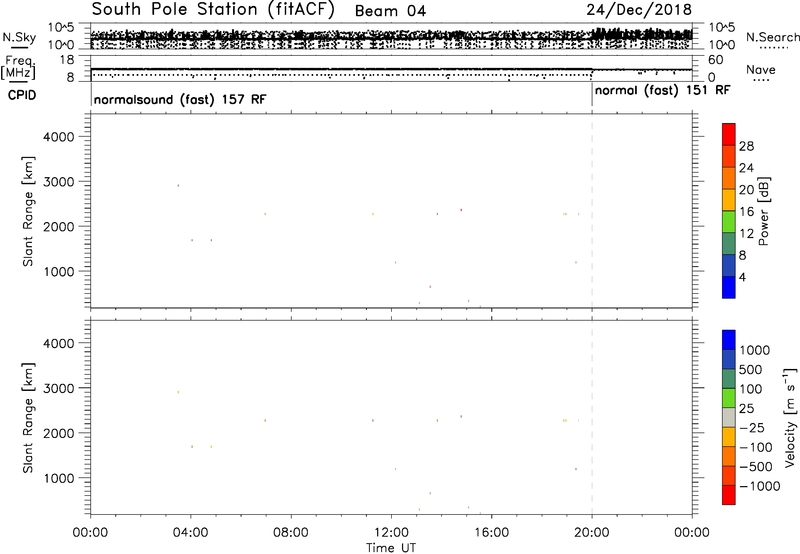Click the date "24/Dec/2018"

pos(639,10)
